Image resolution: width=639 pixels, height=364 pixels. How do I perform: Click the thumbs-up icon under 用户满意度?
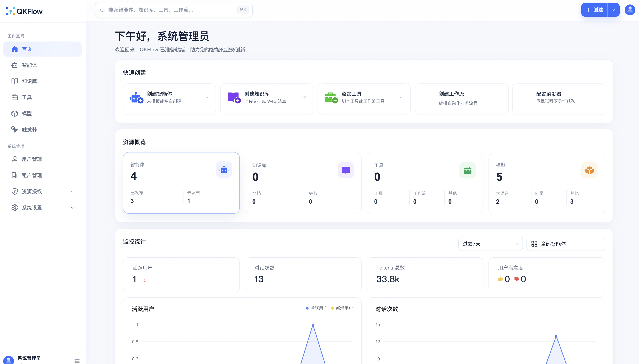pos(500,279)
